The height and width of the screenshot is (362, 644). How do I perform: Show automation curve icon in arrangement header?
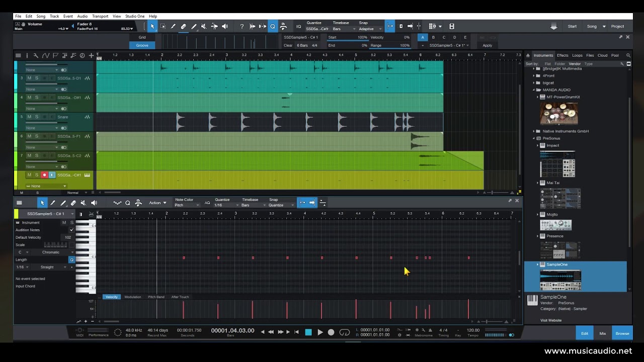coord(46,55)
